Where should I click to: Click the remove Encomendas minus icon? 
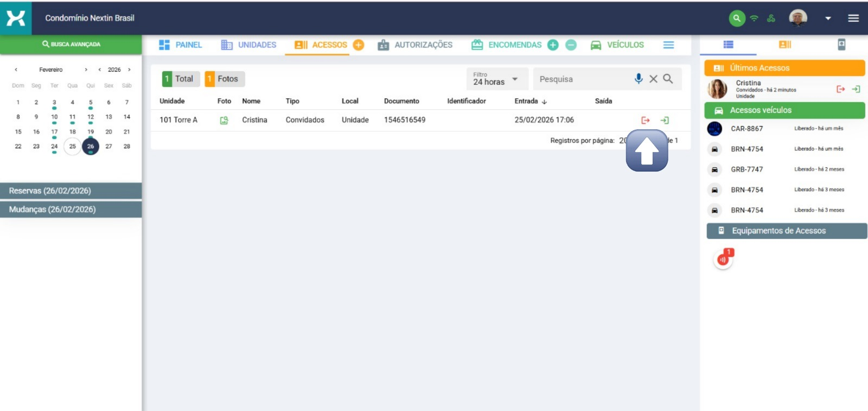tap(571, 45)
